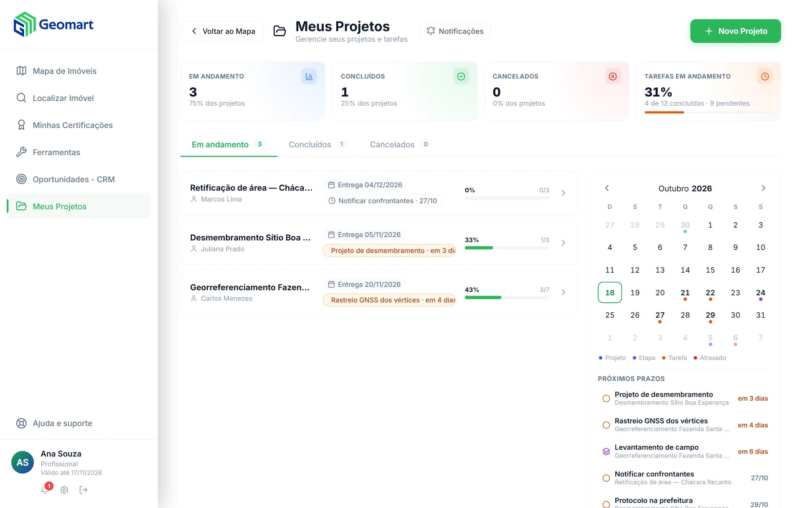Mark Protocolo na prefeitura deadline as done

(606, 504)
